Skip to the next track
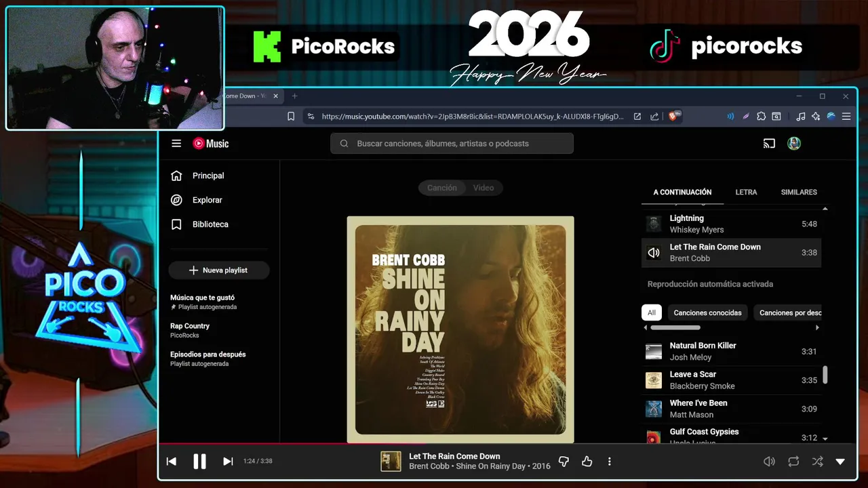 [x=228, y=462]
